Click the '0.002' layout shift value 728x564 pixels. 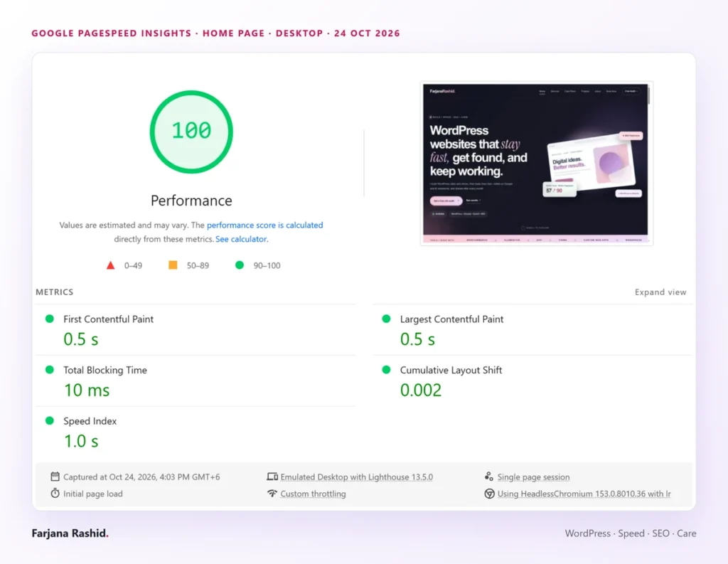[421, 390]
